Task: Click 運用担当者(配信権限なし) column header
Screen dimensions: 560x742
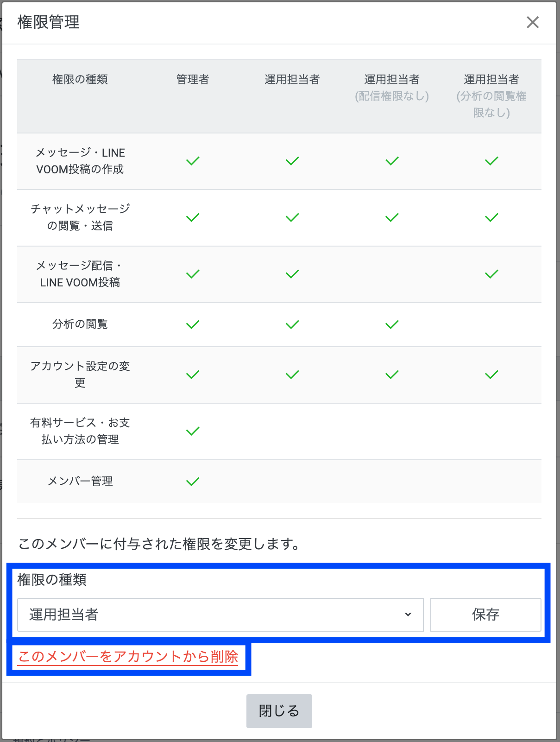Action: 392,88
